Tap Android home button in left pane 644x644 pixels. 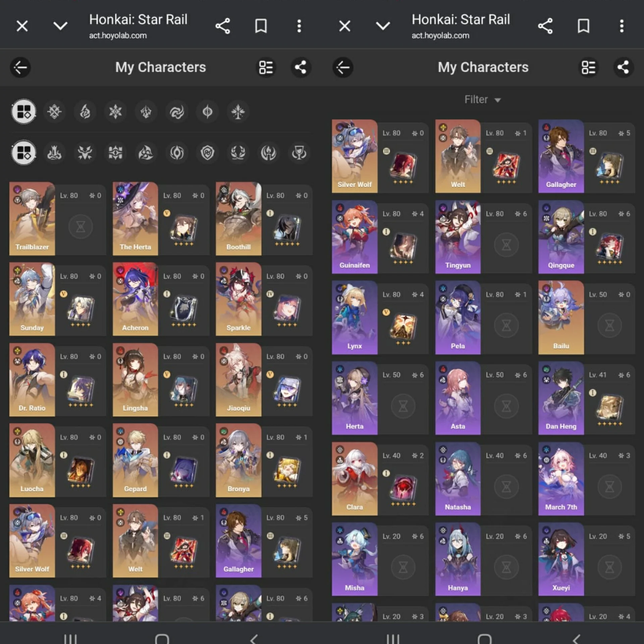tap(162, 638)
